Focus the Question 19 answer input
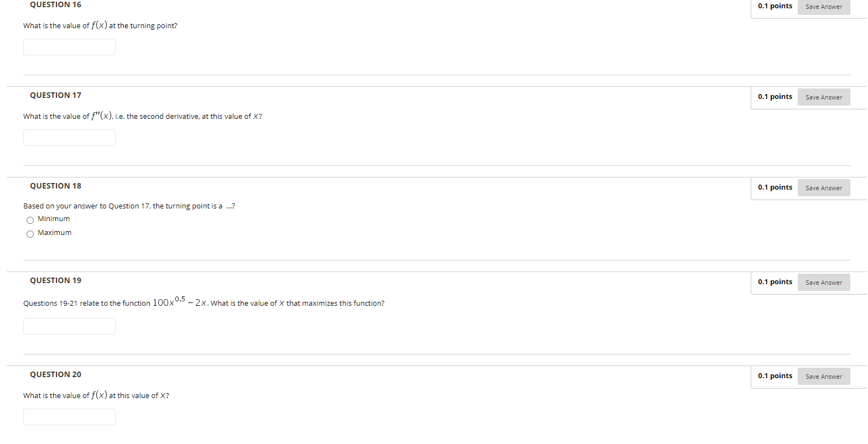This screenshot has width=868, height=444. click(69, 326)
